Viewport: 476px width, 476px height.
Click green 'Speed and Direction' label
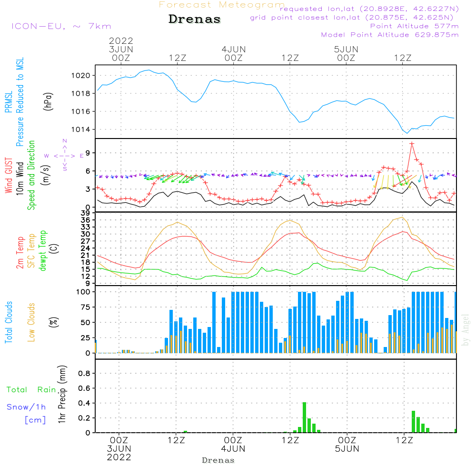31,175
